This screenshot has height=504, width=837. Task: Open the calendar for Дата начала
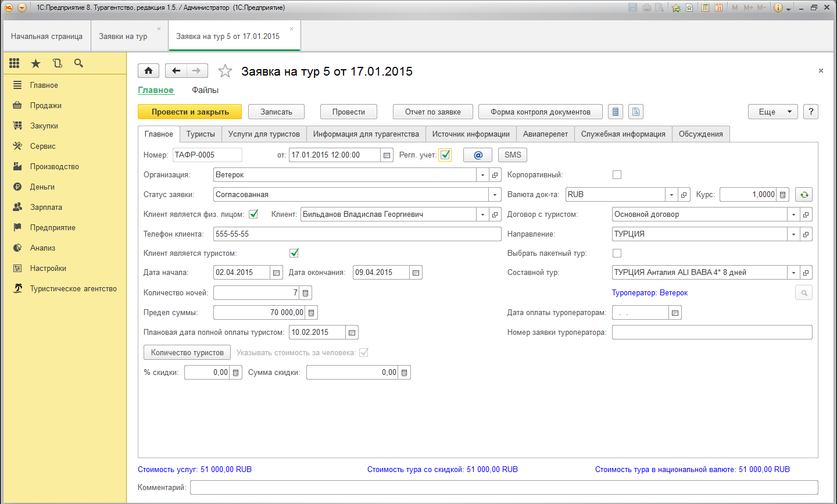click(277, 273)
